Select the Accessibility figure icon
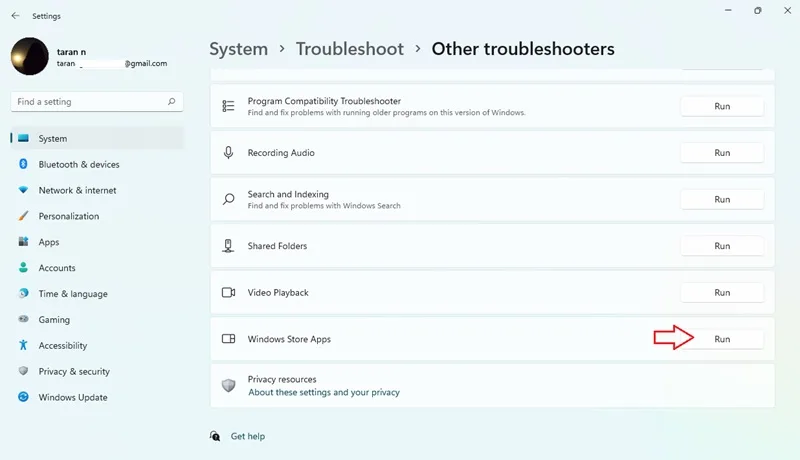 (23, 345)
